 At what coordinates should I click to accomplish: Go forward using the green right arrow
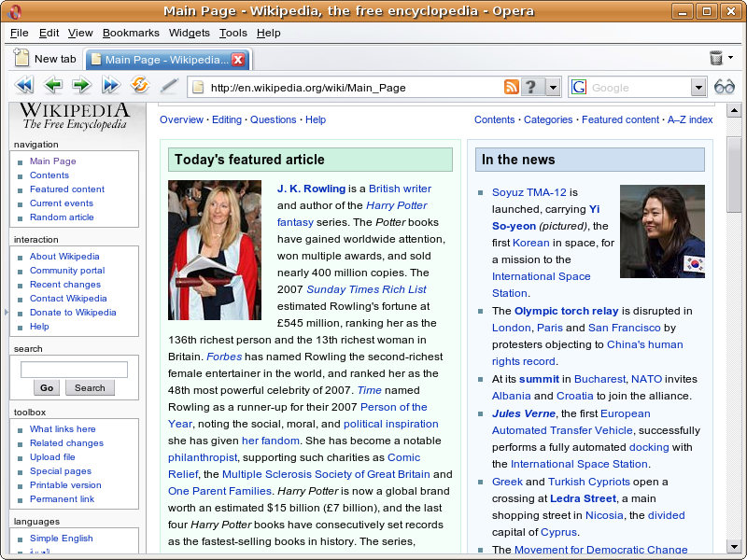pos(82,86)
